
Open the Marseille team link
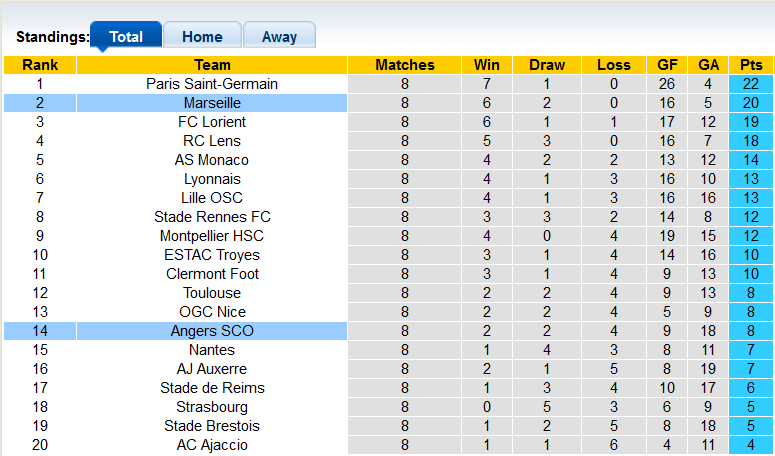pyautogui.click(x=212, y=103)
